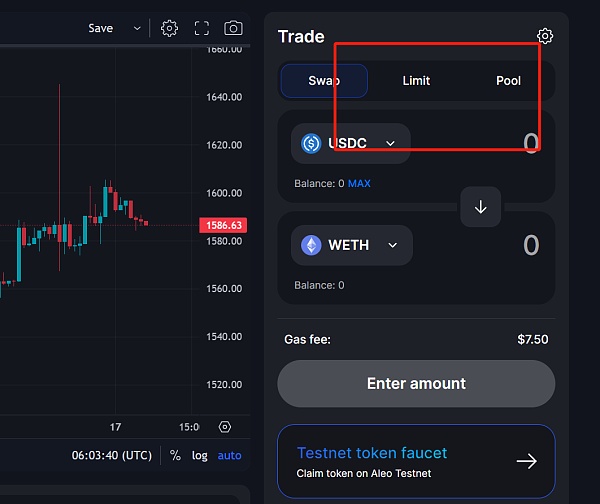
Task: Expand the Save dropdown arrow
Action: pyautogui.click(x=137, y=28)
